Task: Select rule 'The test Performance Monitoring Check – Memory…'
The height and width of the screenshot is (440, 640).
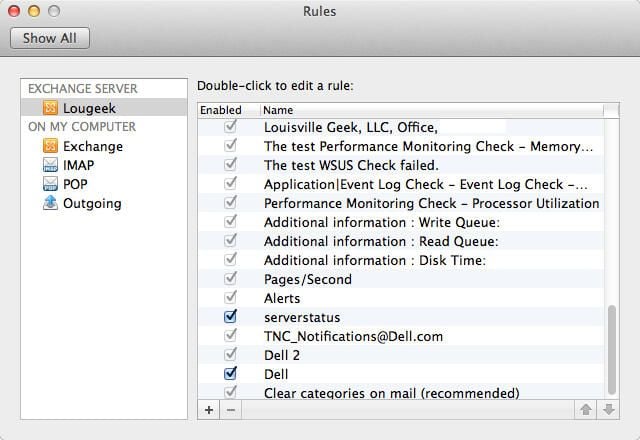Action: pos(428,146)
